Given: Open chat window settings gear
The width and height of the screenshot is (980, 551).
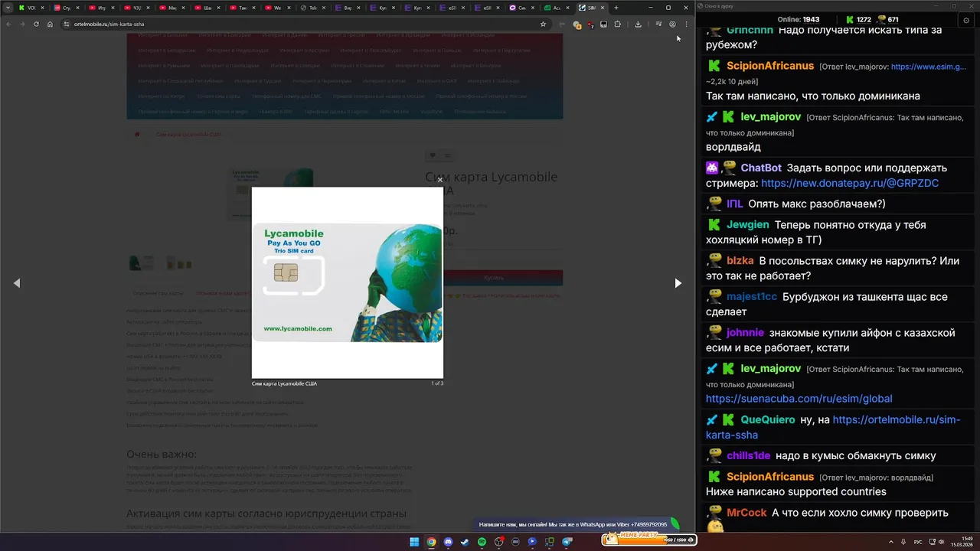Looking at the screenshot, I should coord(966,20).
